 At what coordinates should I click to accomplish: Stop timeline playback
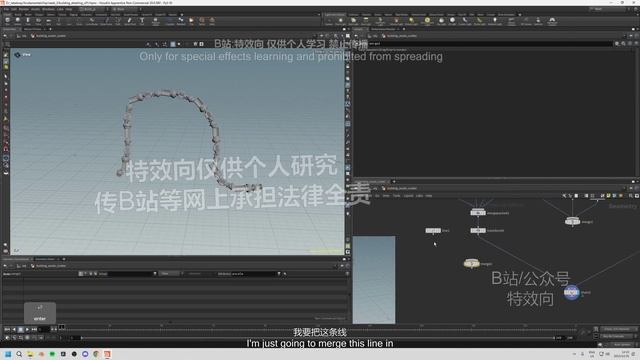(x=21, y=329)
